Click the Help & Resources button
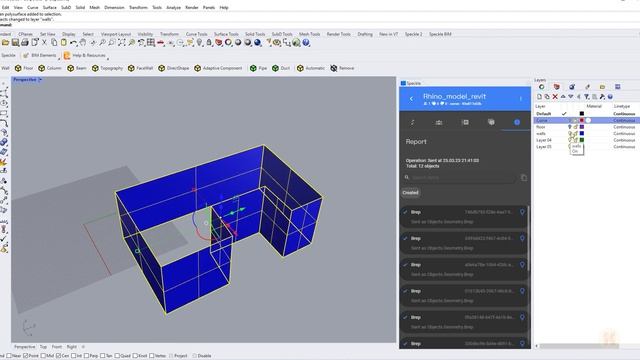Screen dimensions: 640x360 click(85, 55)
